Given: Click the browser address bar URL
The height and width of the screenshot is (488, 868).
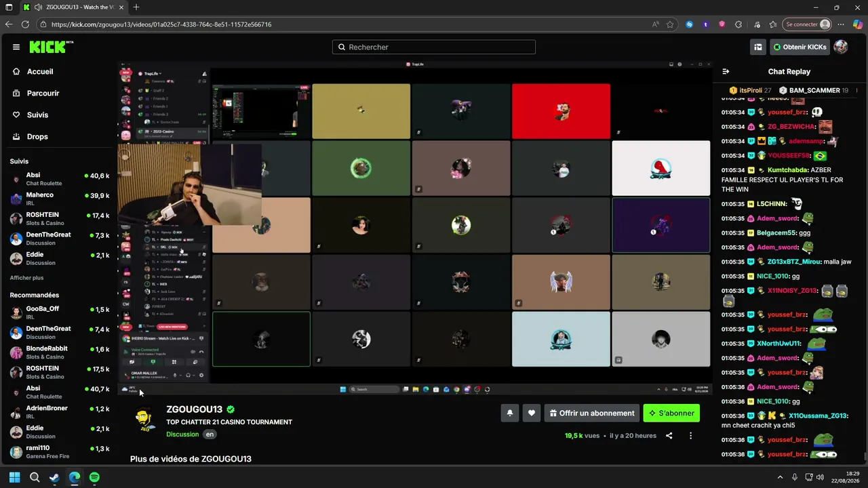Looking at the screenshot, I should click(161, 24).
